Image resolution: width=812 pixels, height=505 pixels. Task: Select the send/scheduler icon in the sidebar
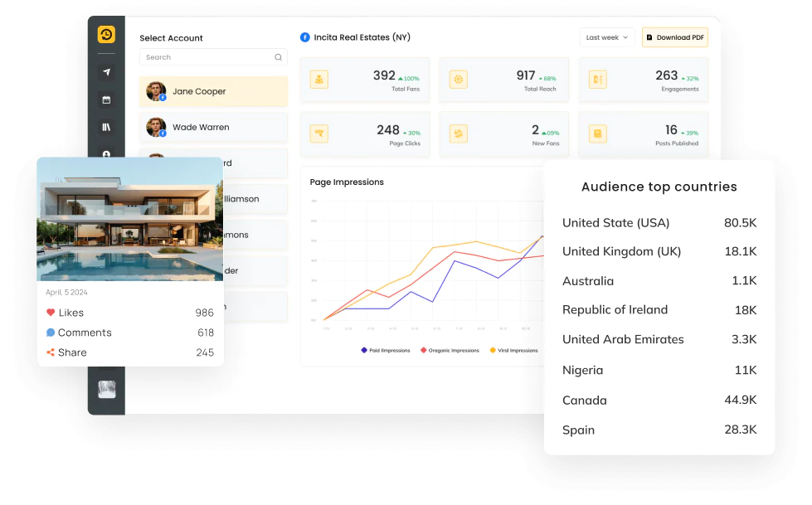tap(106, 72)
